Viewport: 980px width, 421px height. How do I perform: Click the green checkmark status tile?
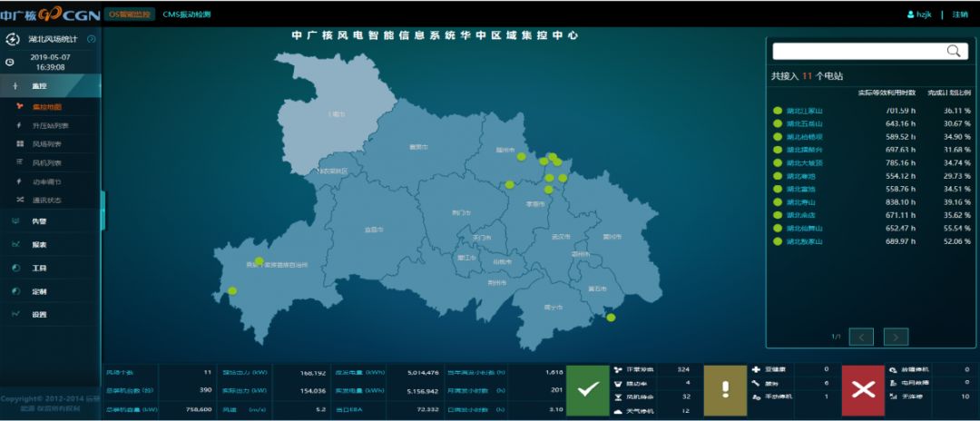click(587, 388)
